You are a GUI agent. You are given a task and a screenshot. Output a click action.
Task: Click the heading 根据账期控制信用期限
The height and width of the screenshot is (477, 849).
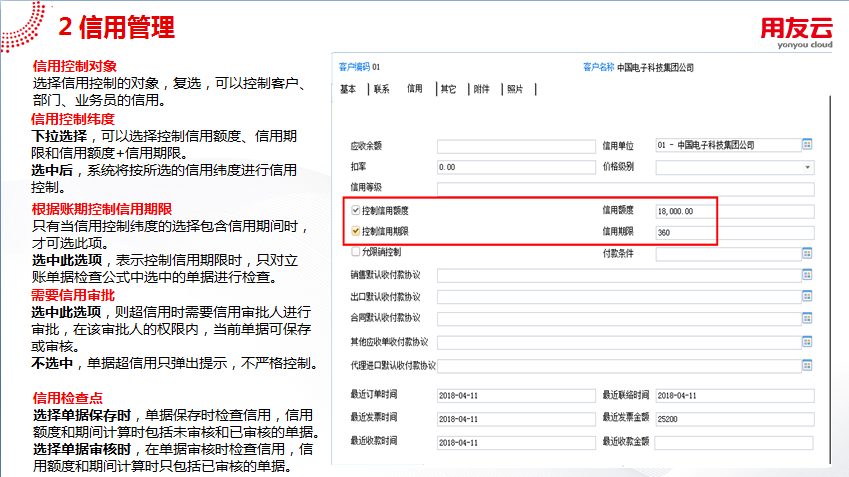point(102,209)
